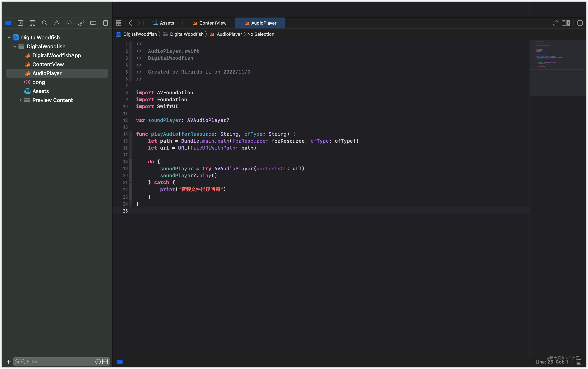Select DigitalWoodfishApp file in navigator
Image resolution: width=588 pixels, height=369 pixels.
57,55
